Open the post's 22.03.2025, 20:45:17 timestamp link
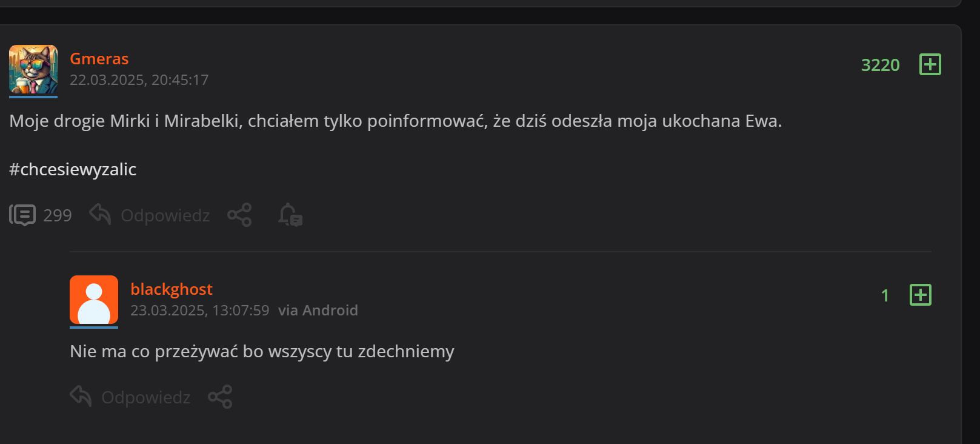Image resolution: width=980 pixels, height=444 pixels. 139,80
